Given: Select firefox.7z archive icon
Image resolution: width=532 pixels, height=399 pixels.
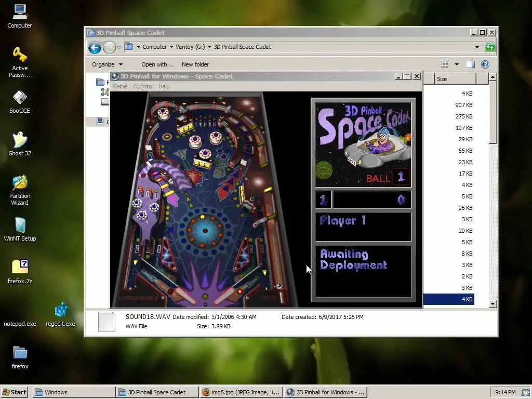Looking at the screenshot, I should [x=20, y=272].
